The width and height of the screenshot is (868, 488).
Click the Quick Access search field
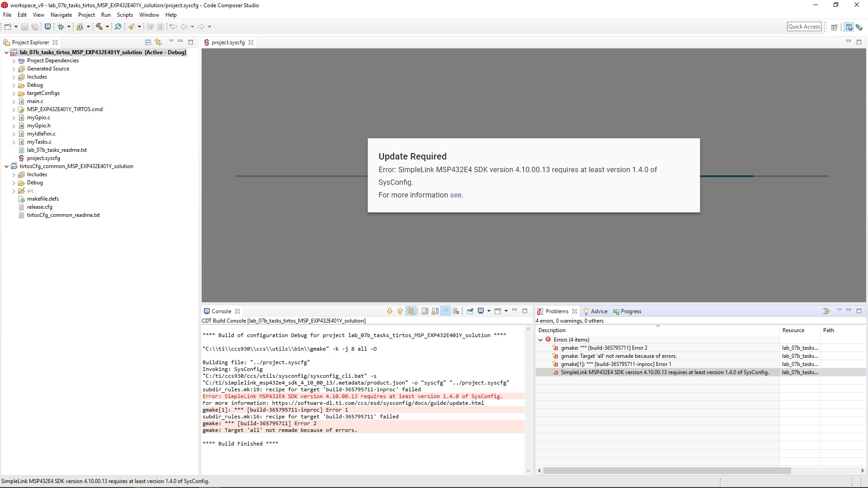pos(804,27)
